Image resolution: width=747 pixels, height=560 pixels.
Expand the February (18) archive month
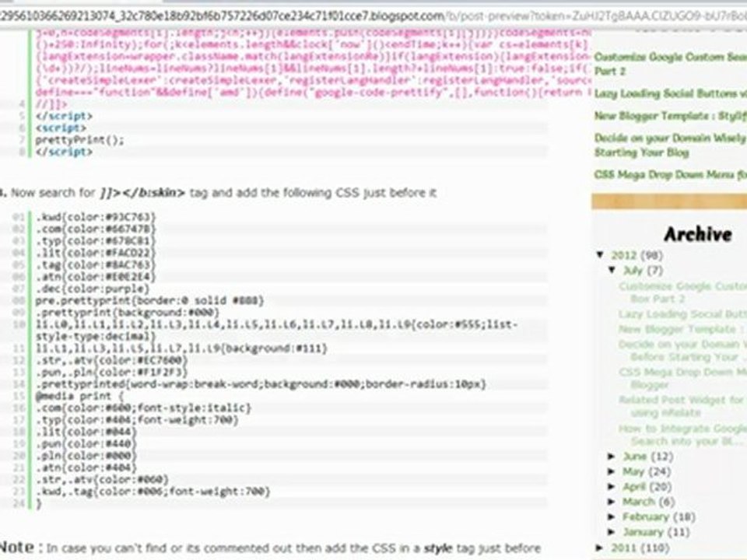coord(612,516)
